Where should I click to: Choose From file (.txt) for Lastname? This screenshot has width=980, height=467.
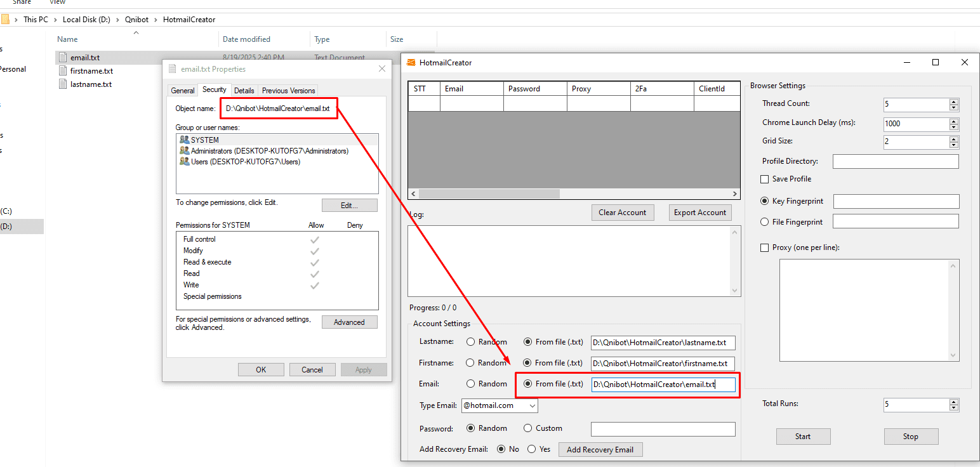pos(527,342)
